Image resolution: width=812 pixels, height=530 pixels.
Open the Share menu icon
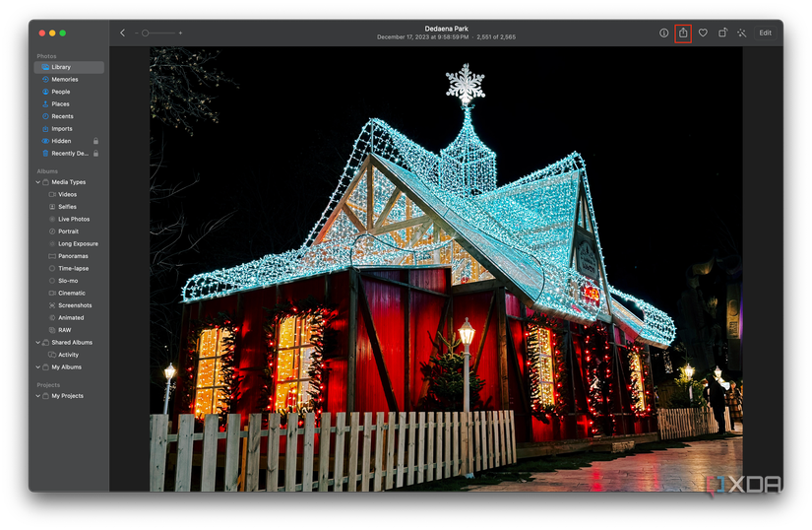click(x=683, y=33)
